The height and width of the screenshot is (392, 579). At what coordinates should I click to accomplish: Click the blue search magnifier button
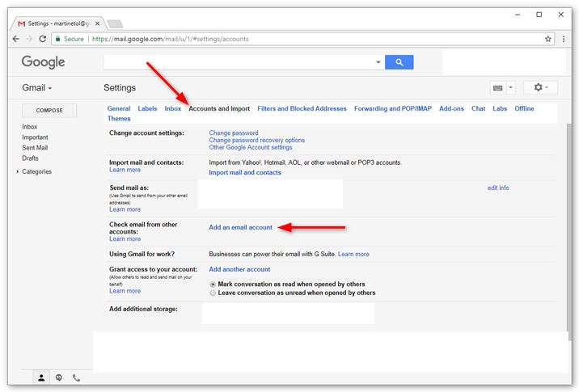pyautogui.click(x=399, y=62)
